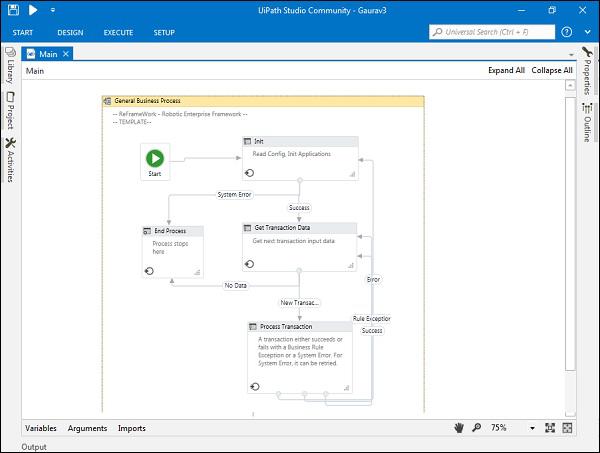Click the Save icon in title bar
The width and height of the screenshot is (600, 453).
[13, 10]
